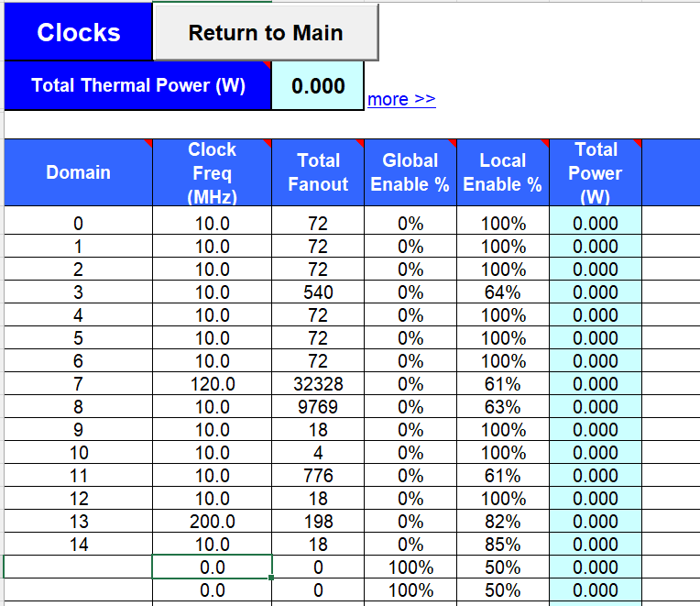Screen dimensions: 700x606
Task: Select the Domain 7 cell
Action: tap(78, 383)
